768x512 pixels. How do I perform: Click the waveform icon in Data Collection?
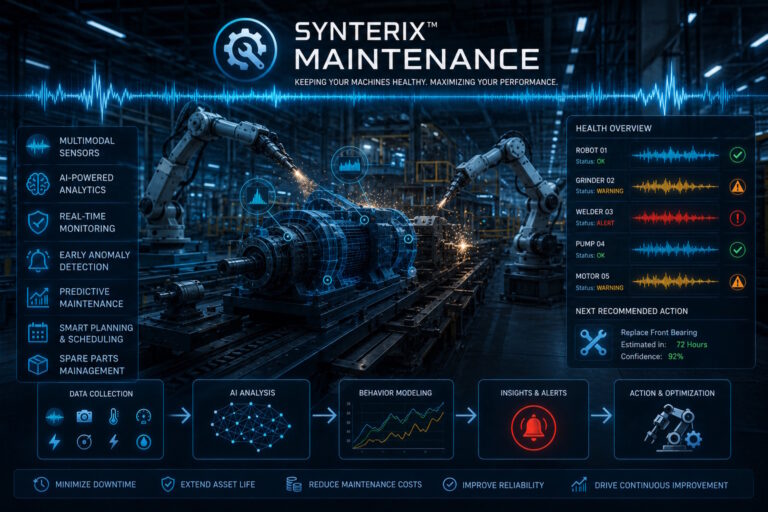tap(54, 417)
